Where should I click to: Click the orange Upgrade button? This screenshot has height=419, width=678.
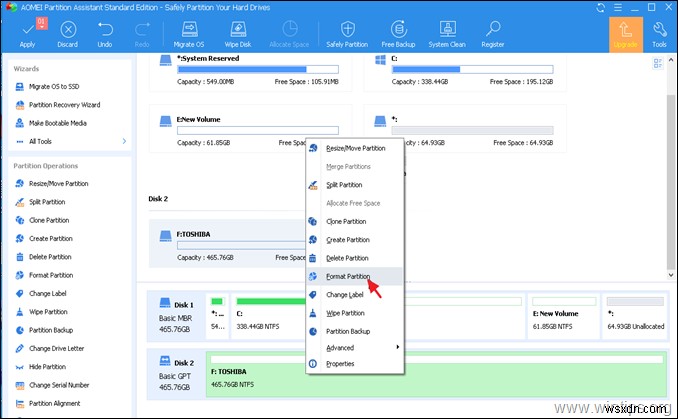point(625,34)
